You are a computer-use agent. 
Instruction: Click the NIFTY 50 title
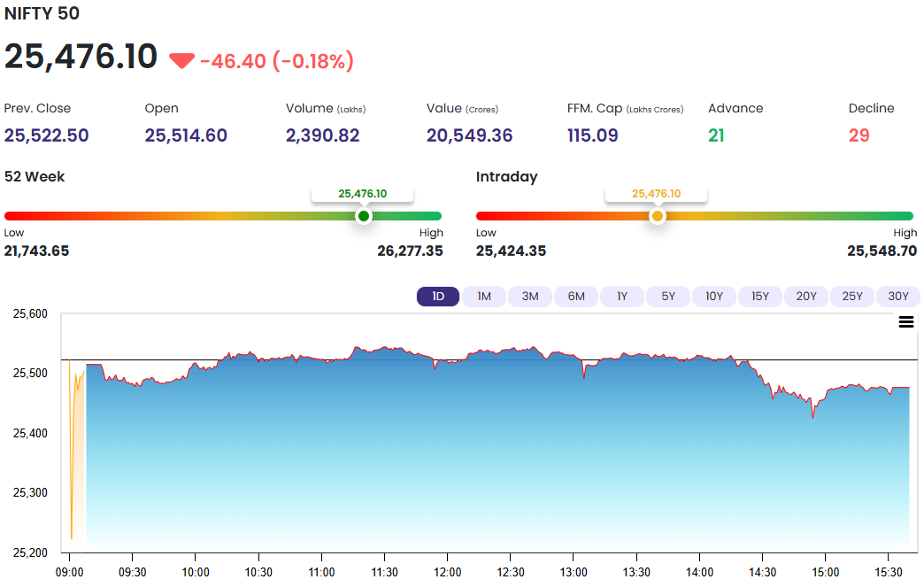[x=42, y=13]
